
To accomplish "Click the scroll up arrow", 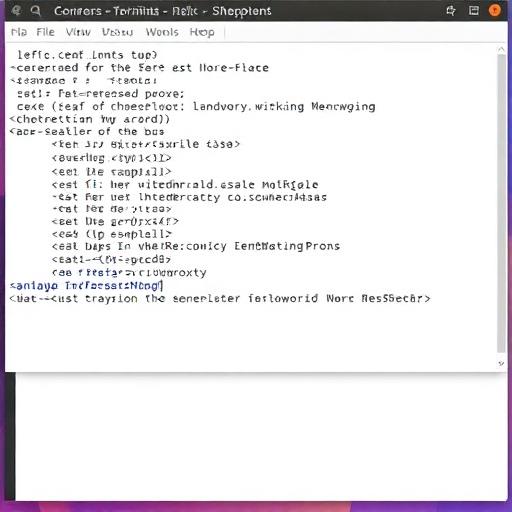I will (x=501, y=50).
